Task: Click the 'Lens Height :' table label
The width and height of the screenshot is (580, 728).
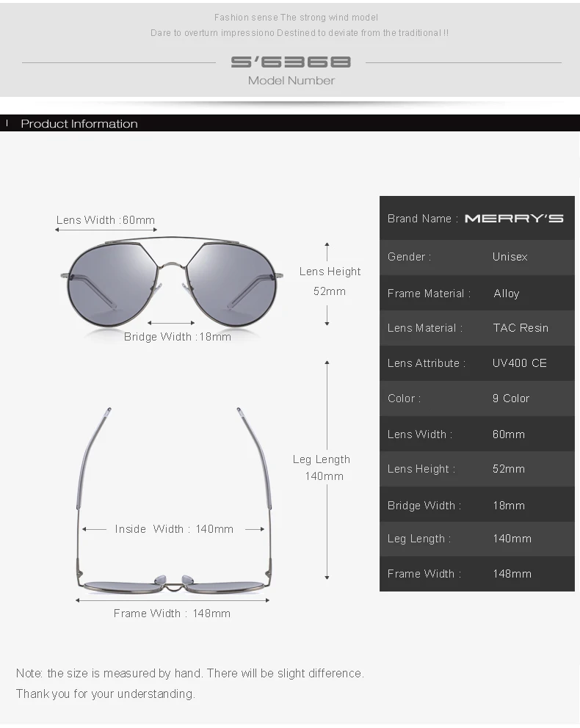Action: tap(421, 470)
